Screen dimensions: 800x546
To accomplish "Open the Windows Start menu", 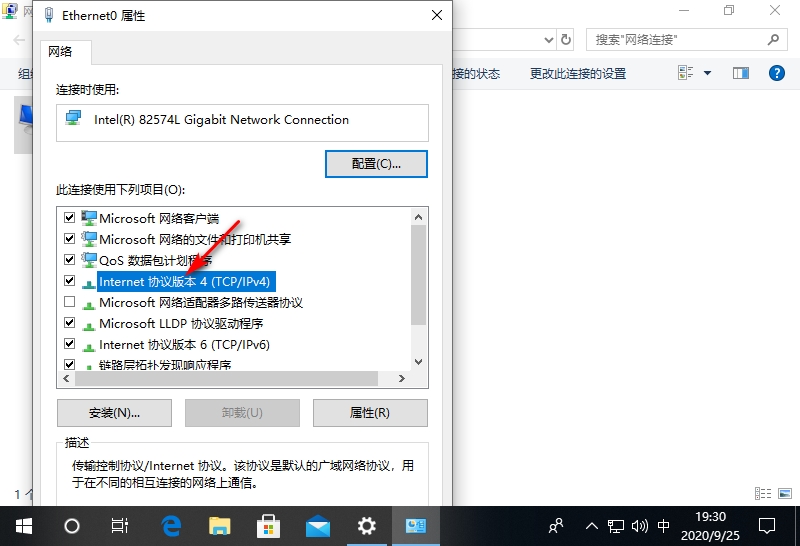I will click(x=23, y=526).
